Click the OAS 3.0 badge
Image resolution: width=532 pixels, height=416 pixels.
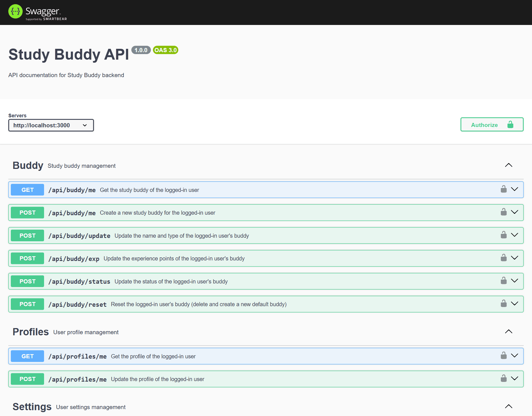coord(165,50)
